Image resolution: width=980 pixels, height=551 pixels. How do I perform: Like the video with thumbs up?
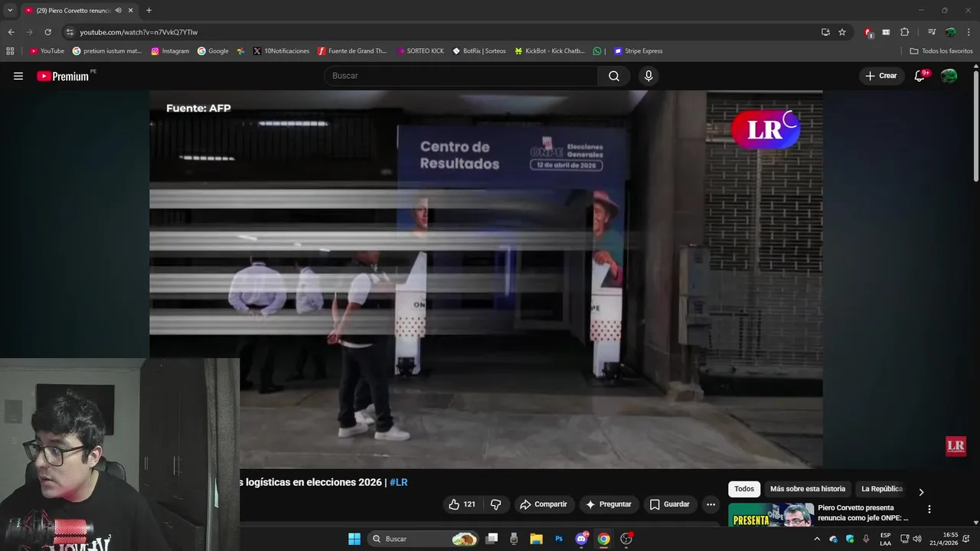coord(462,504)
